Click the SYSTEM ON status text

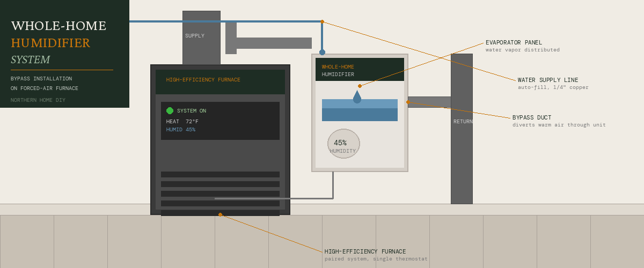192,111
